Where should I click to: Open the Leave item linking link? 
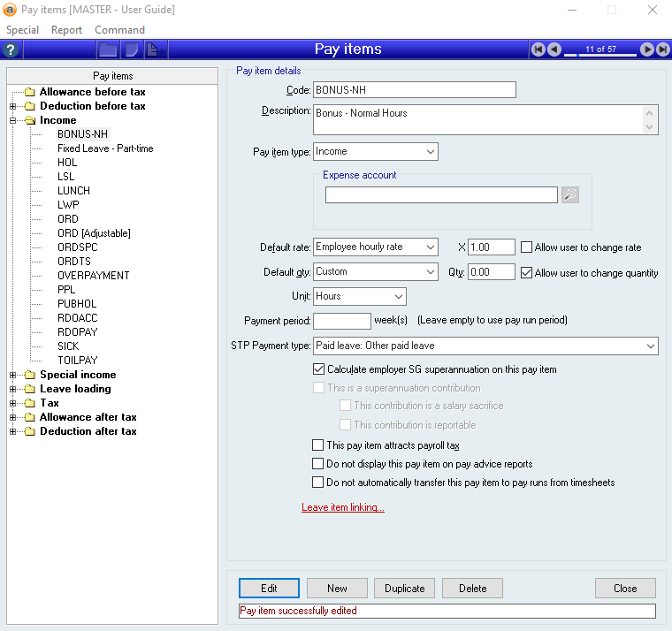343,508
